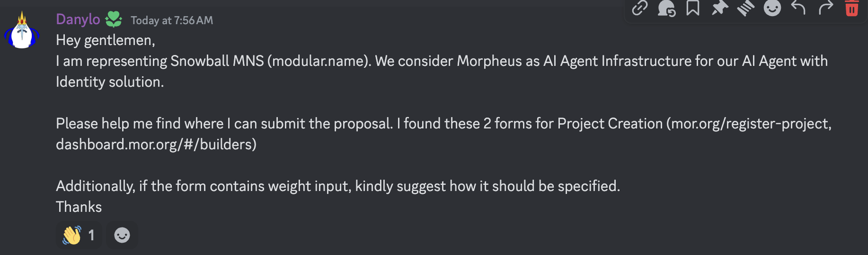Click the speech bubble icon with circular arrow
Viewport: 868px width, 255px height.
click(x=666, y=8)
